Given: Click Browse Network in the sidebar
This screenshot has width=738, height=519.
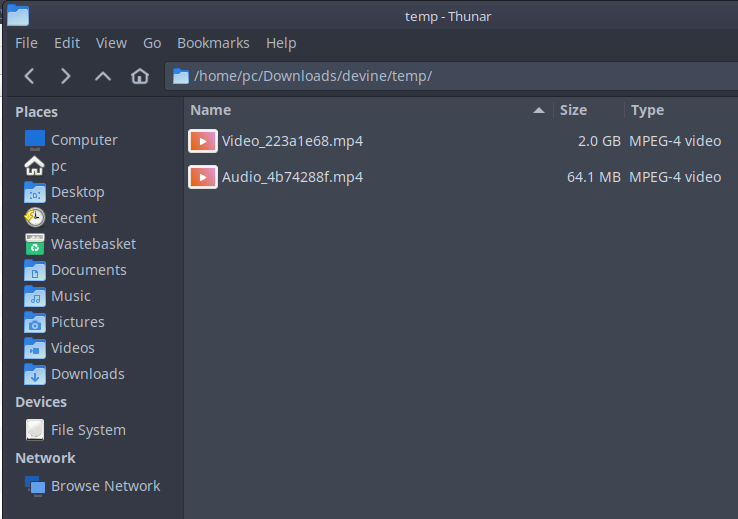Looking at the screenshot, I should (x=105, y=486).
